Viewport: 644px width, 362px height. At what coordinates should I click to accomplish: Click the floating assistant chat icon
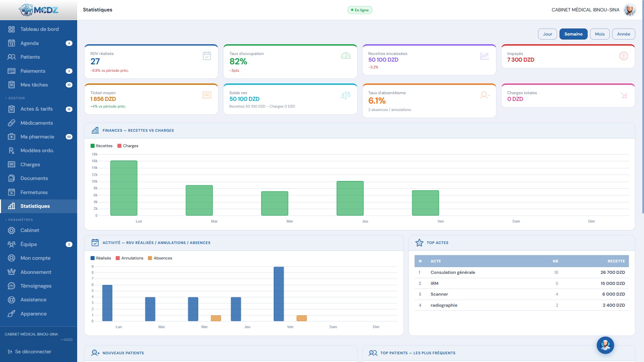point(605,345)
